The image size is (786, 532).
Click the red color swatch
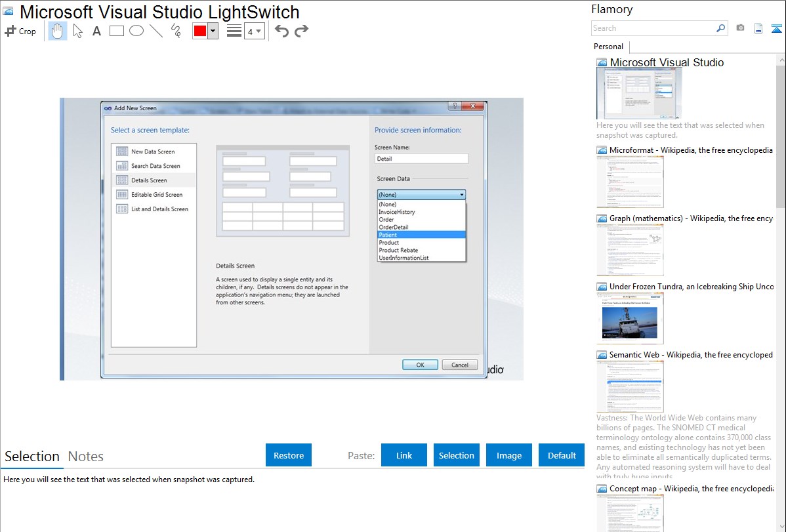[x=200, y=31]
